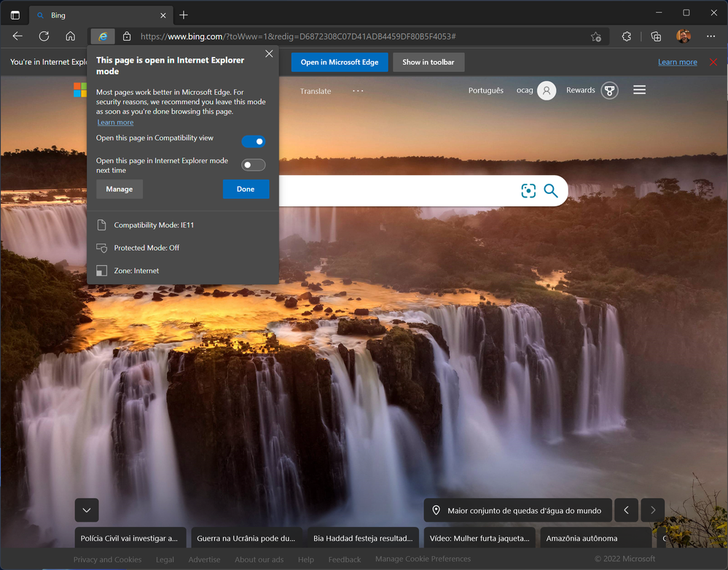
Task: Open Legal footer link
Action: 165,560
